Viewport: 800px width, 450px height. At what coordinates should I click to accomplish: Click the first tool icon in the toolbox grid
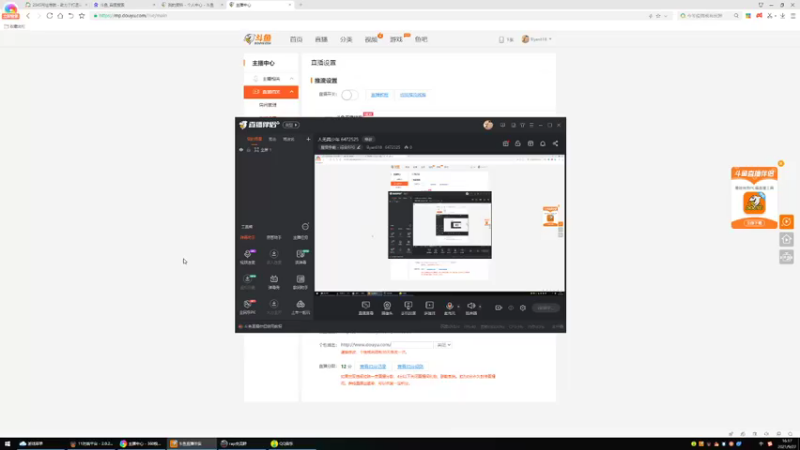tap(247, 254)
